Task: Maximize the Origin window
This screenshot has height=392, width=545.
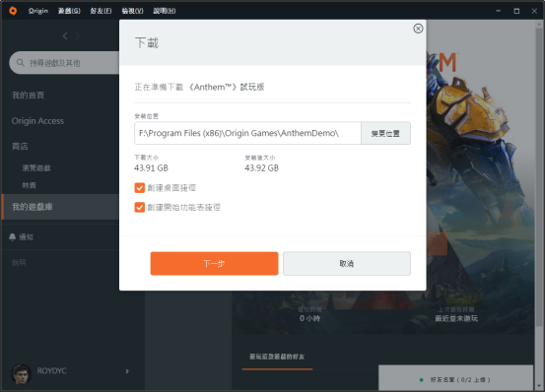Action: tap(516, 11)
